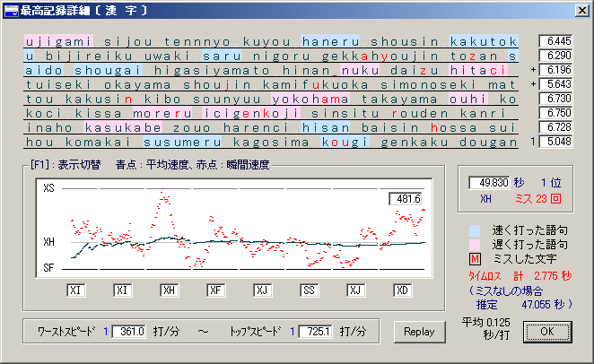Select the XF rank label under the graph
This screenshot has width=594, height=364.
pyautogui.click(x=215, y=290)
